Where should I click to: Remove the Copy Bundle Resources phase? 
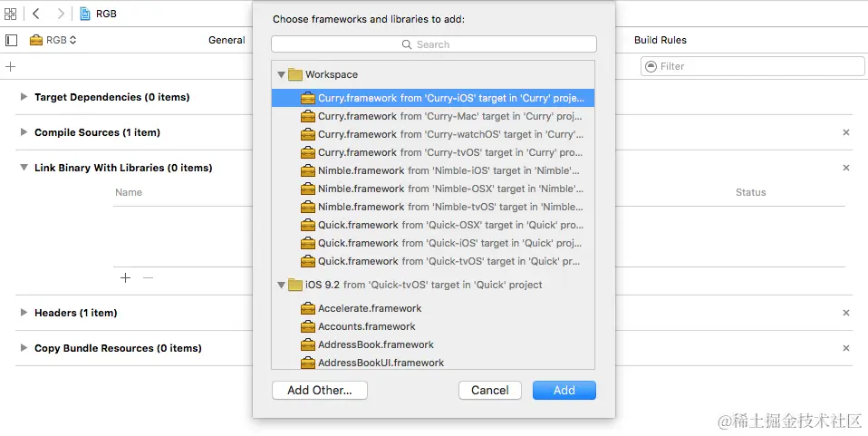846,348
